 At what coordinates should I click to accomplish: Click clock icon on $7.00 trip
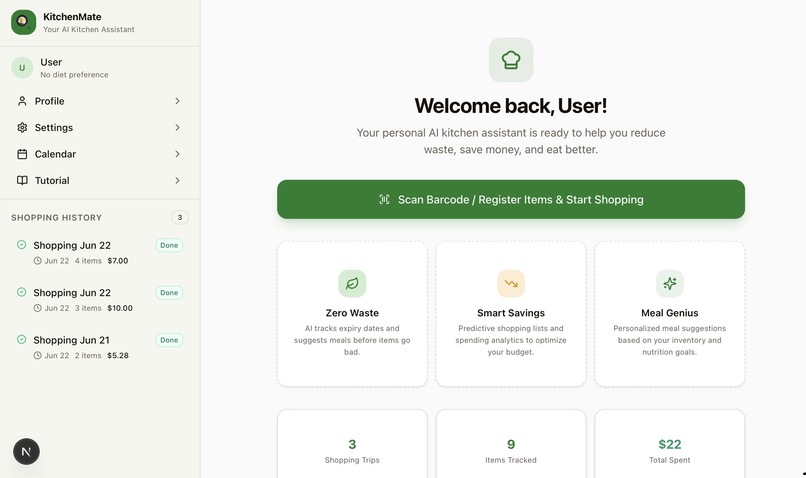(38, 261)
